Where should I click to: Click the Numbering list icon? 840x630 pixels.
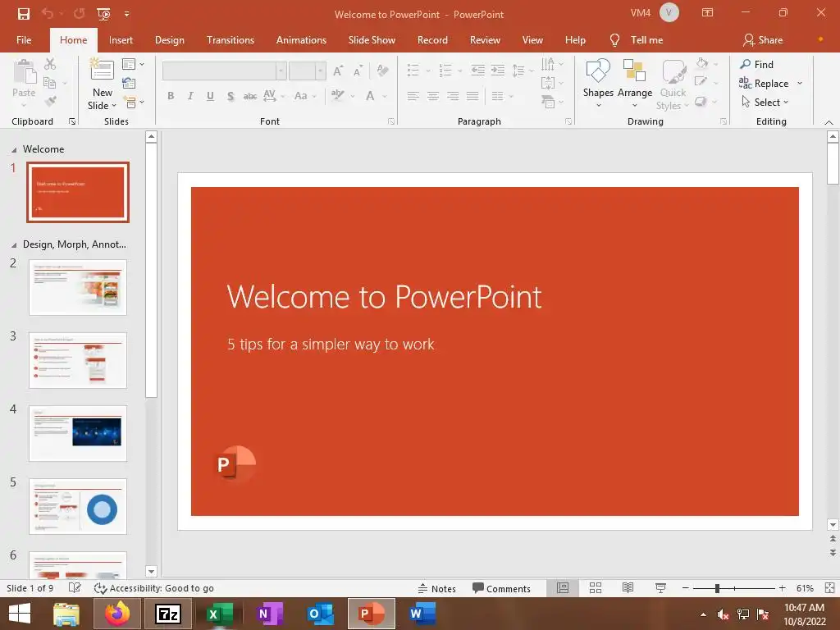445,71
